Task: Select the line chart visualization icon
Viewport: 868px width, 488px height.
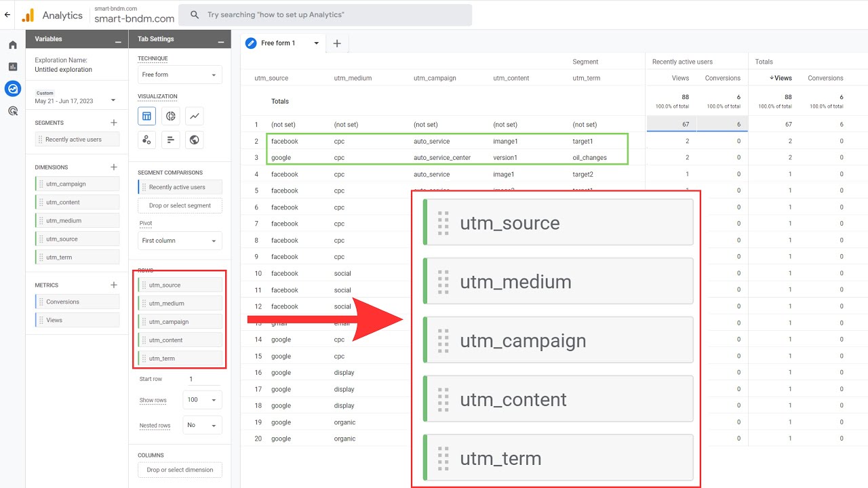Action: coord(195,116)
